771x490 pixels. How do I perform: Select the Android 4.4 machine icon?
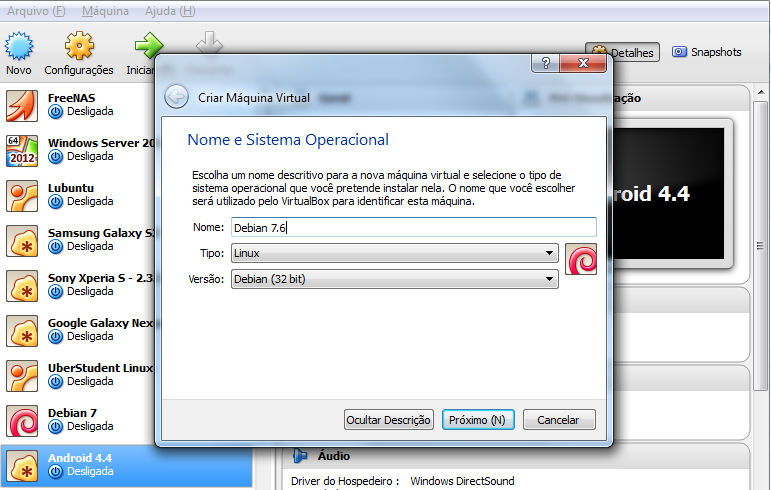coord(22,466)
